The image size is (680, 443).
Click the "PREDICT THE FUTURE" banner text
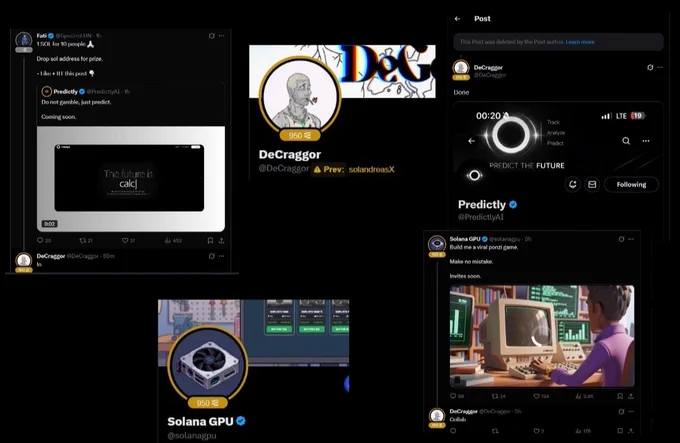click(526, 166)
